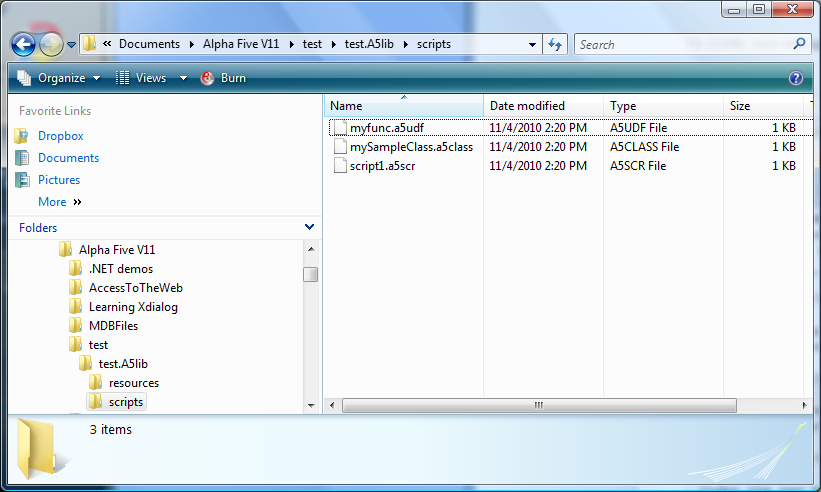Expand arrow after test.A5lib breadcrumb
The width and height of the screenshot is (821, 492).
pyautogui.click(x=405, y=44)
